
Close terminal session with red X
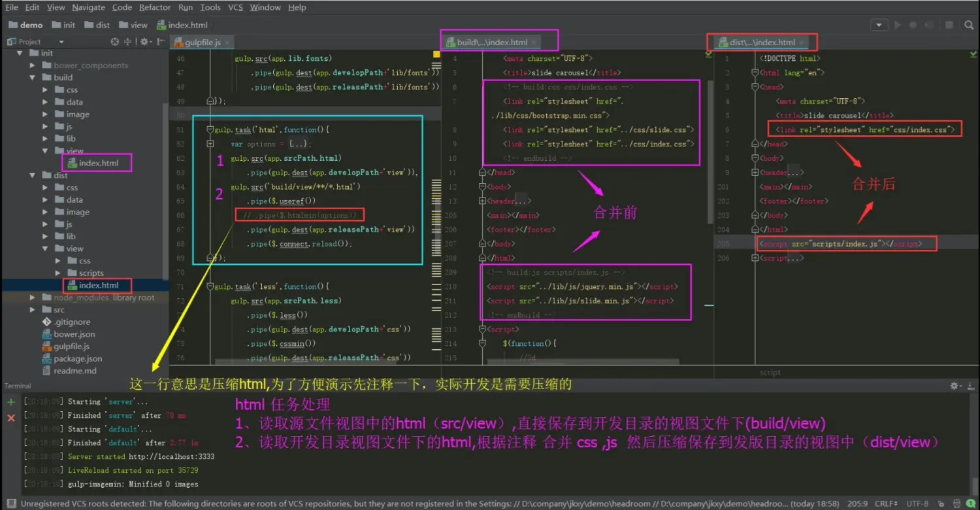click(10, 417)
